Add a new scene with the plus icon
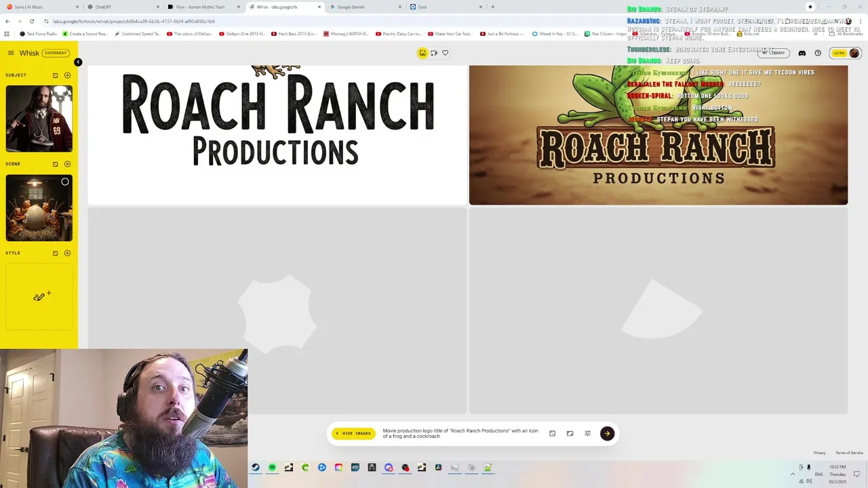Screen dimensions: 868x488 [x=67, y=164]
